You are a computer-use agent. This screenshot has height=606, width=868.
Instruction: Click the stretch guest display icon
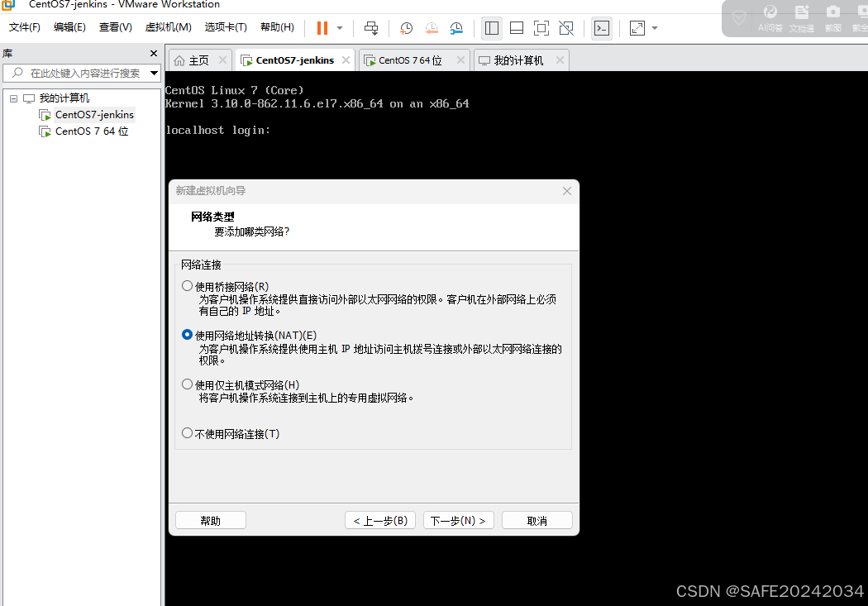pos(637,28)
